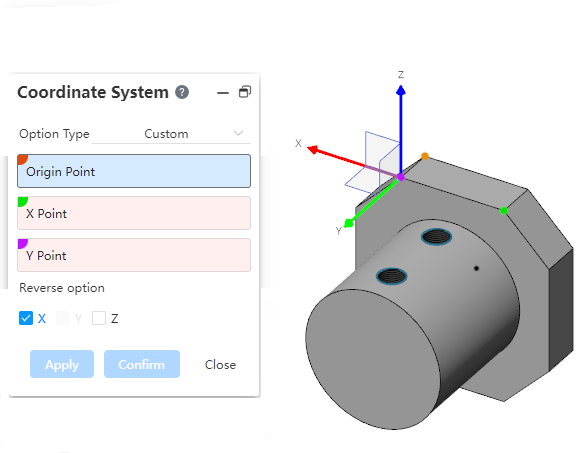Select the orange vertex point on model

pos(425,156)
